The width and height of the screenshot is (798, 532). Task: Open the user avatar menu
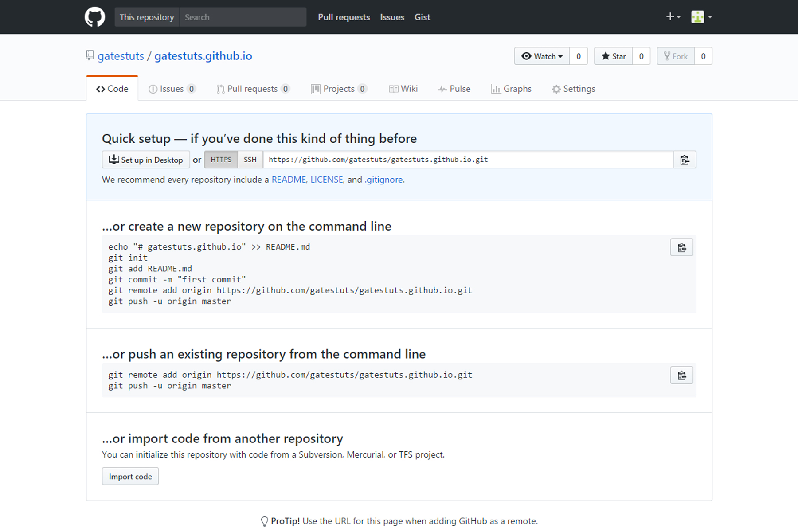click(702, 17)
